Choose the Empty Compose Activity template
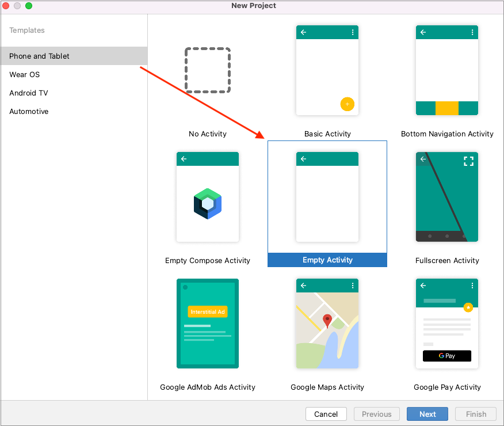504x426 pixels. (x=207, y=197)
